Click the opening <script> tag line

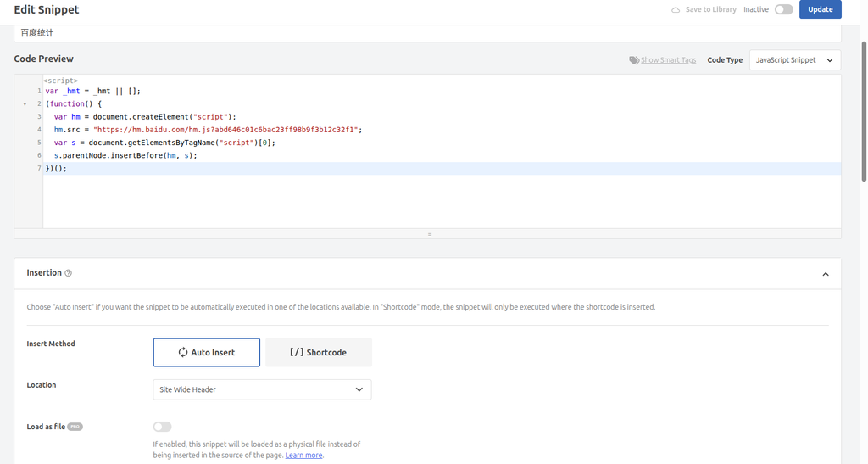click(60, 81)
